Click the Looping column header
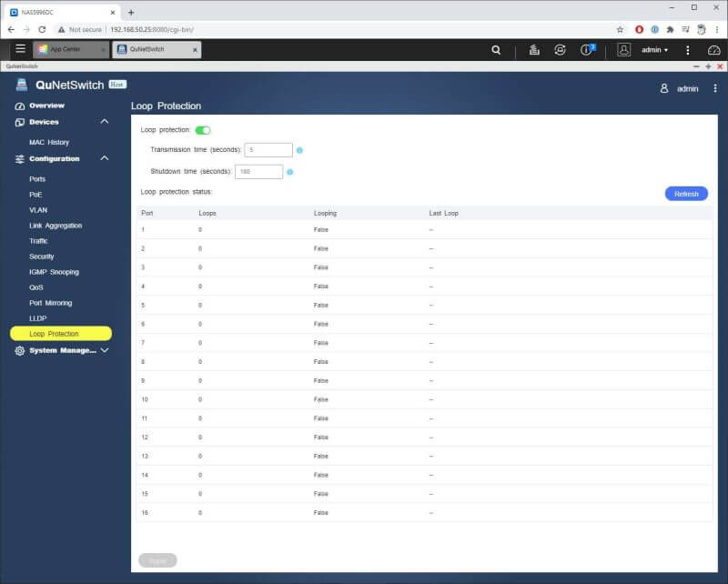 tap(325, 214)
